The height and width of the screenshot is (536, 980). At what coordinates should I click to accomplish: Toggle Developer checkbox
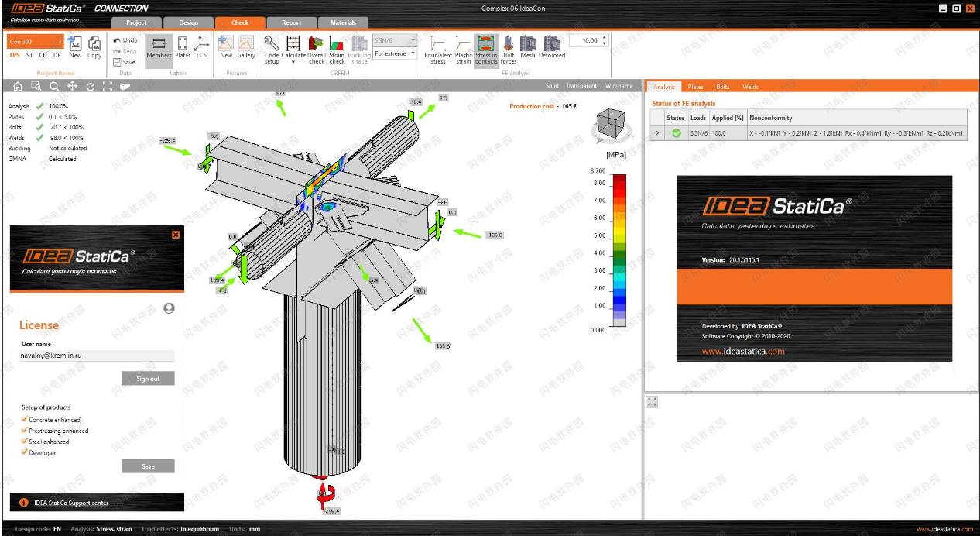tap(25, 452)
